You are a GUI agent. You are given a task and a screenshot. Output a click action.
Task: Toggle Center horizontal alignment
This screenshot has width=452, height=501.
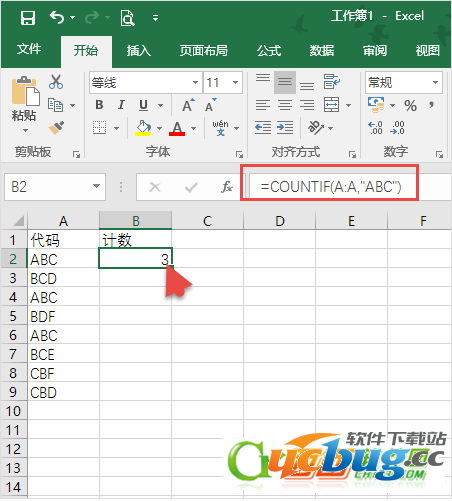click(285, 105)
